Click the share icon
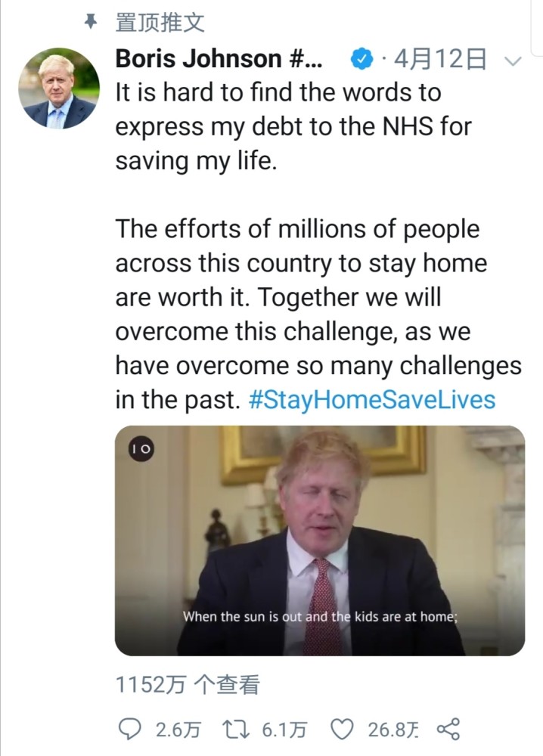The image size is (543, 756). 448,729
